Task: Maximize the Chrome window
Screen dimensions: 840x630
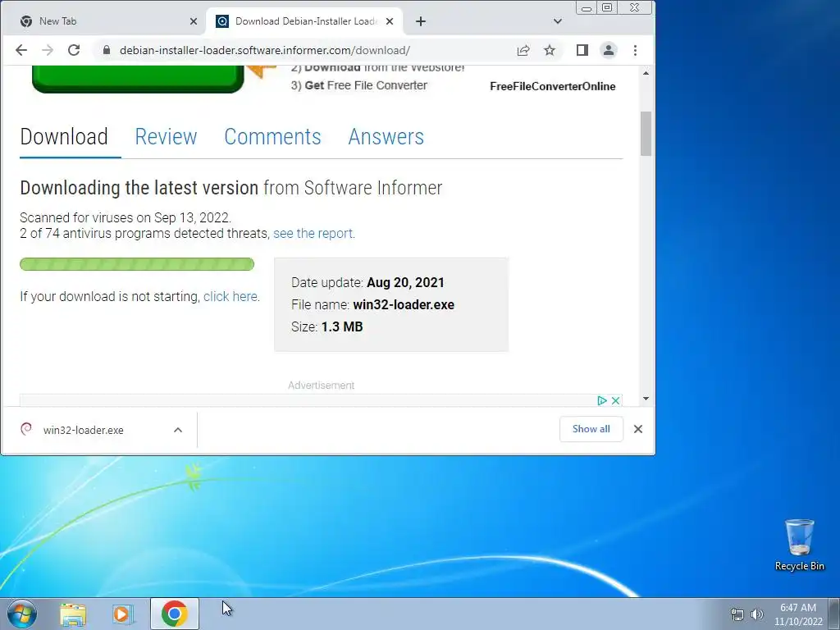Action: (x=607, y=8)
